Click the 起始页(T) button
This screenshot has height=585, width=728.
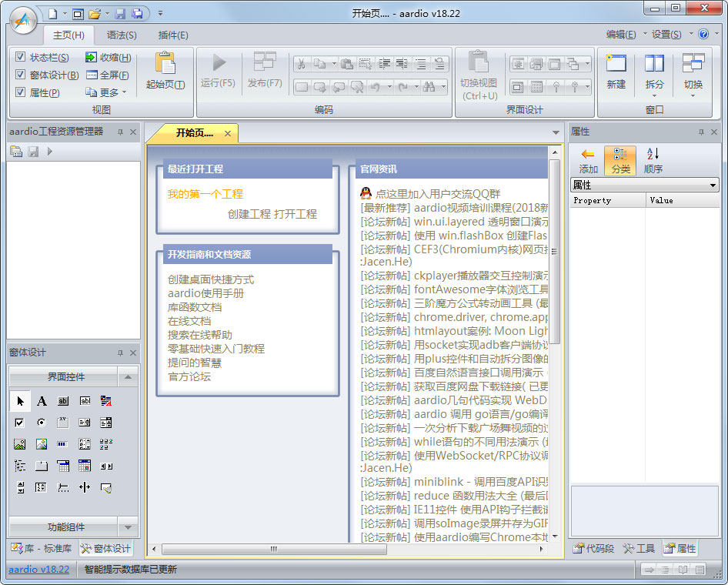tap(165, 71)
